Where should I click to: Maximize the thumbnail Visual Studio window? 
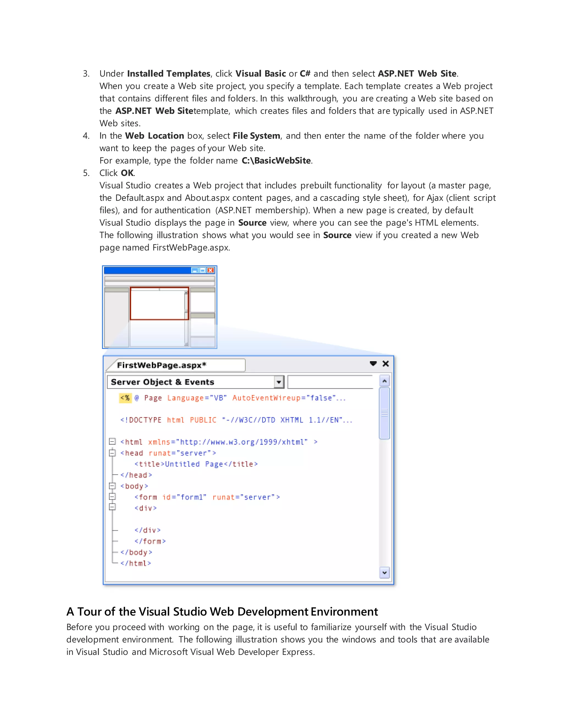(202, 270)
